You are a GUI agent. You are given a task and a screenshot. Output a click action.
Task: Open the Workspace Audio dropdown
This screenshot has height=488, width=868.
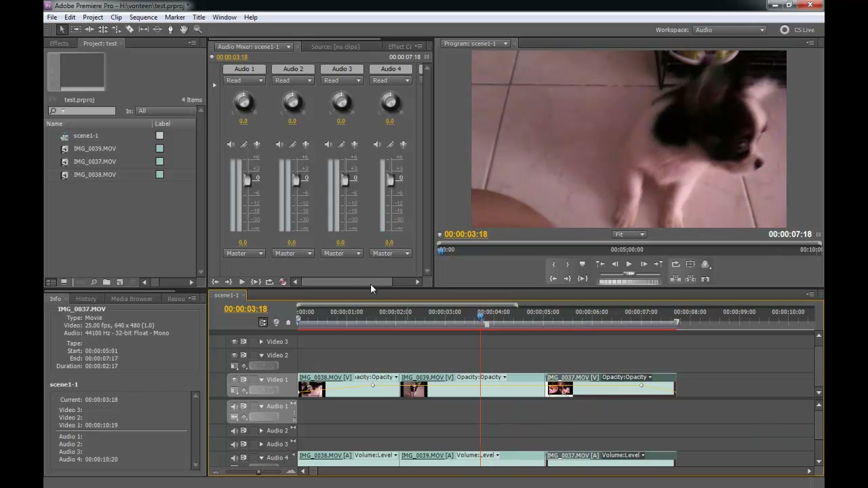tap(730, 30)
